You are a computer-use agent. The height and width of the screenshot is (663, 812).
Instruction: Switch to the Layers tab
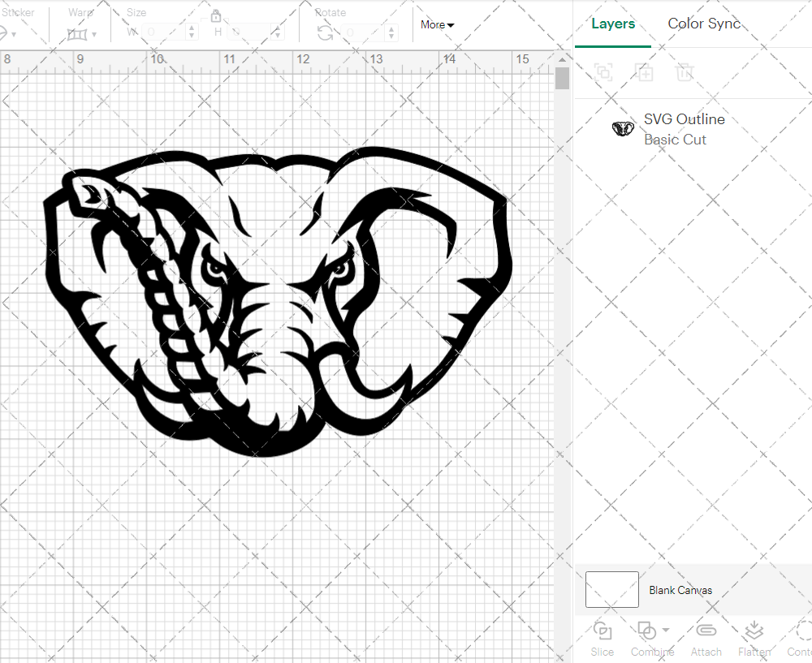(x=613, y=24)
